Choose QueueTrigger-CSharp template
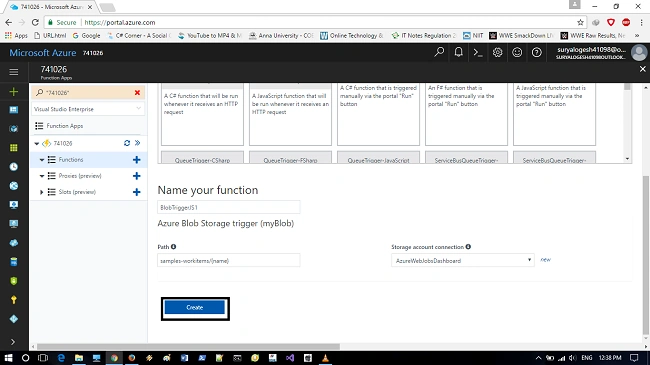This screenshot has height=365, width=650. [202, 157]
